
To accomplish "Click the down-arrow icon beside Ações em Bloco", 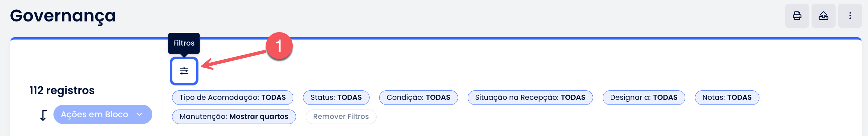I will pos(43,115).
